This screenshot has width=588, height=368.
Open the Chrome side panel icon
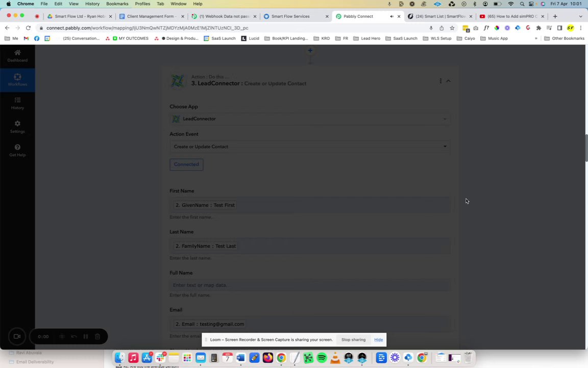(x=559, y=28)
